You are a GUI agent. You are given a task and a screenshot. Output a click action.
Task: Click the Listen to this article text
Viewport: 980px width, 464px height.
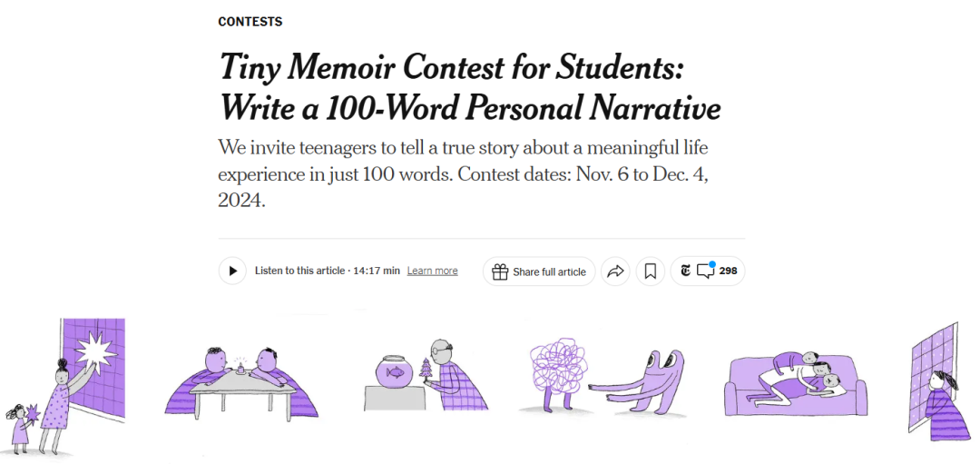[299, 271]
